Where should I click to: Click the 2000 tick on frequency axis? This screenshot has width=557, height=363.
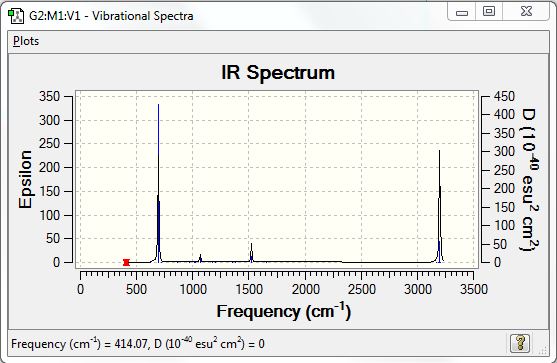click(305, 289)
